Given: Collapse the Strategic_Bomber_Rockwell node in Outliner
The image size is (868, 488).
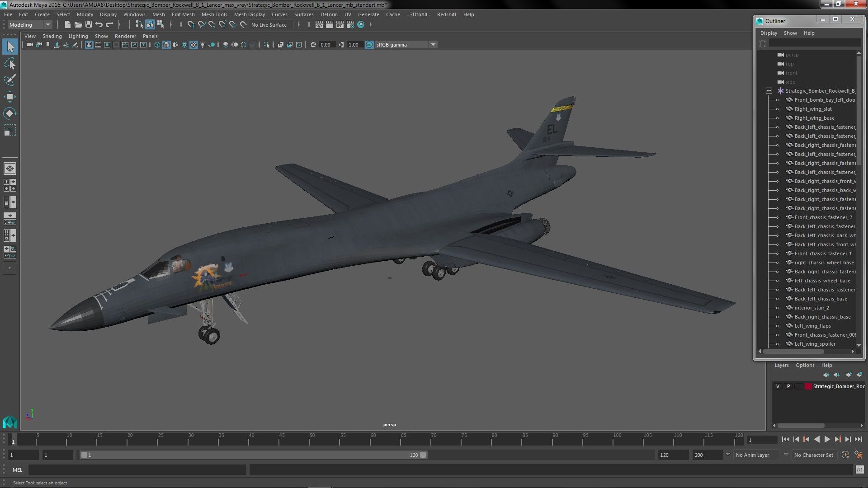Looking at the screenshot, I should 769,91.
